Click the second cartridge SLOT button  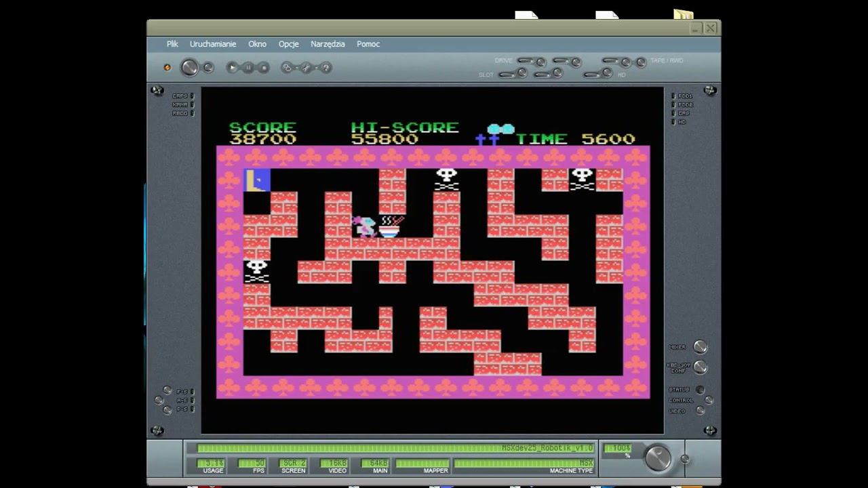click(x=542, y=75)
